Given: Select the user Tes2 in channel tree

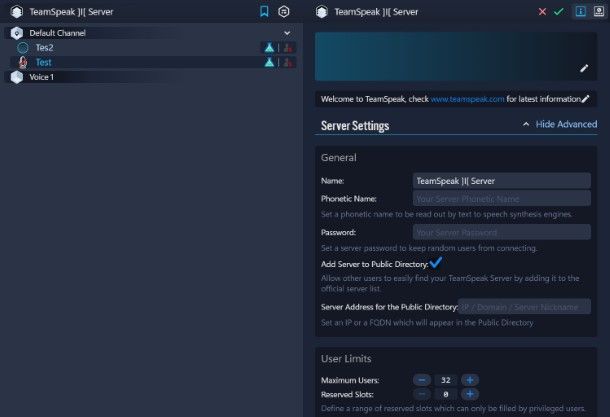Looking at the screenshot, I should (44, 47).
